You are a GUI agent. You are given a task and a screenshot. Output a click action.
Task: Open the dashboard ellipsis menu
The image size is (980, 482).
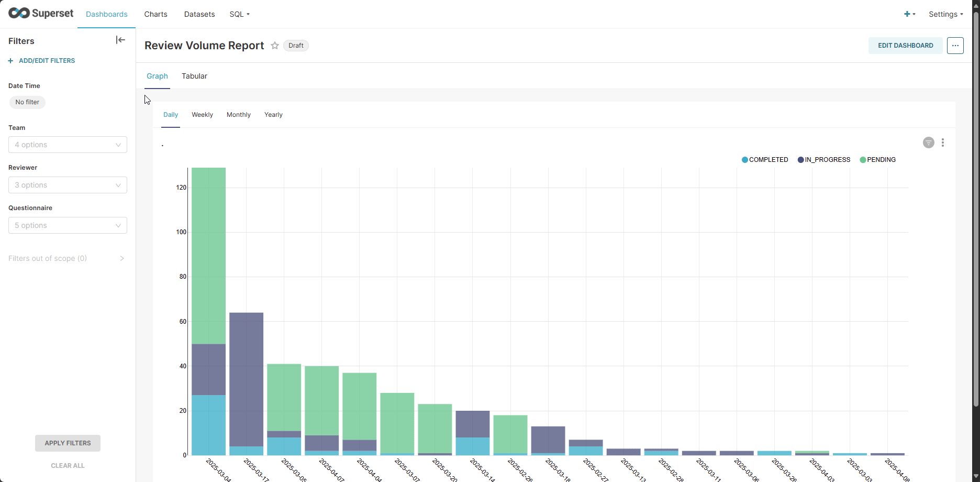955,46
